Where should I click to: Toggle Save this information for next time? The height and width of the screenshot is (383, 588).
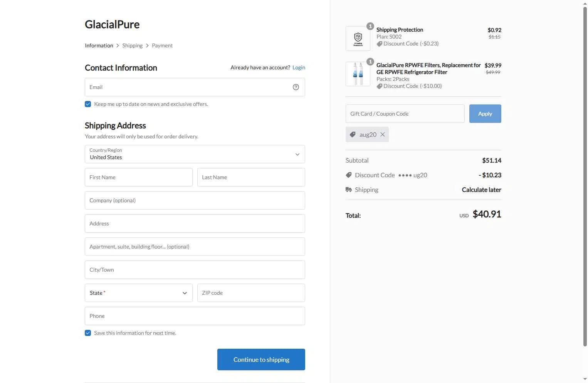88,333
